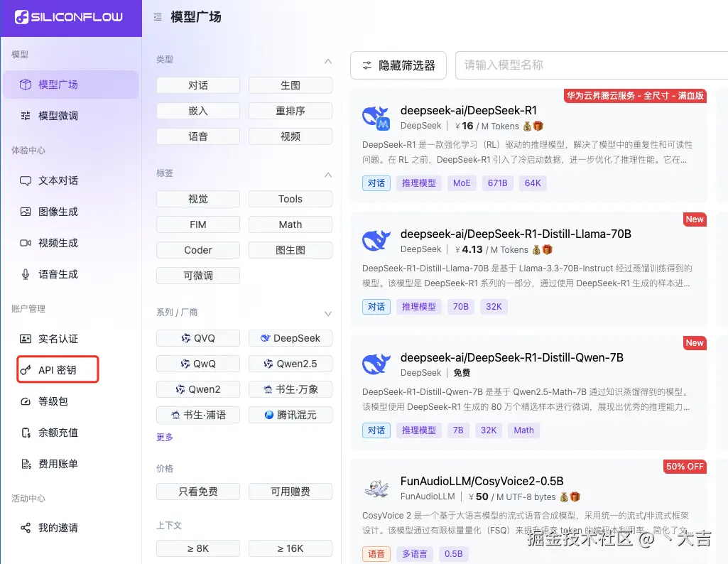Click the camera icon for 视频生成
728x564 pixels.
(26, 243)
